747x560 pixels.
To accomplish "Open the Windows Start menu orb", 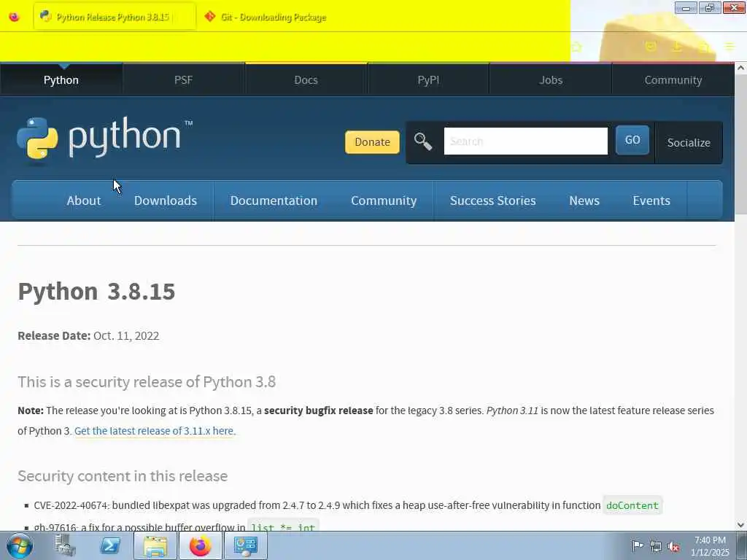I will 19,545.
